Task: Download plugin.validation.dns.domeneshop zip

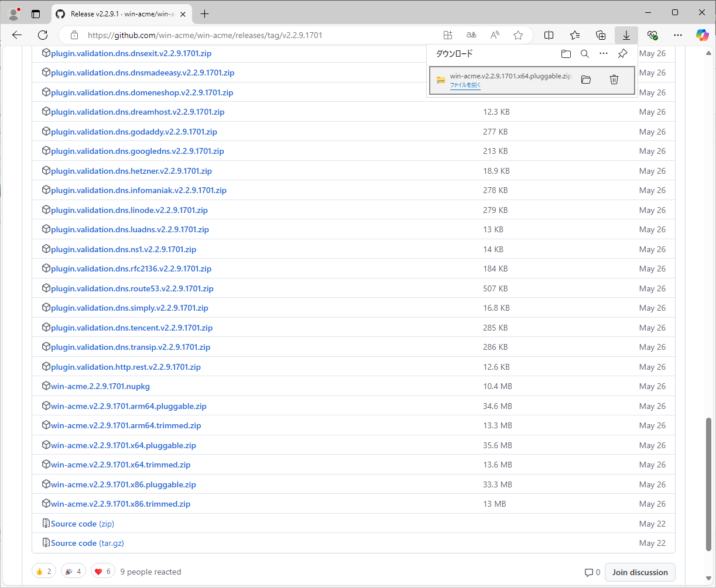Action: (142, 92)
